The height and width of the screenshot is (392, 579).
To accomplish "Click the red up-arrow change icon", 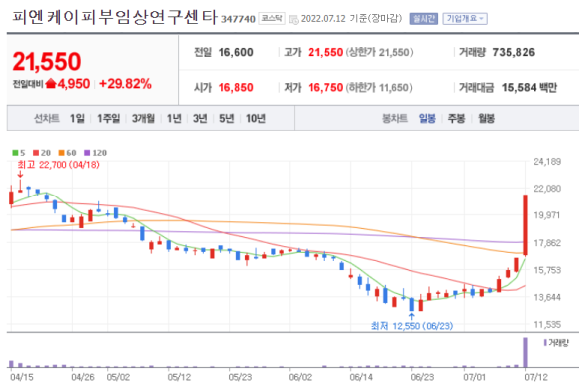I will (x=51, y=84).
